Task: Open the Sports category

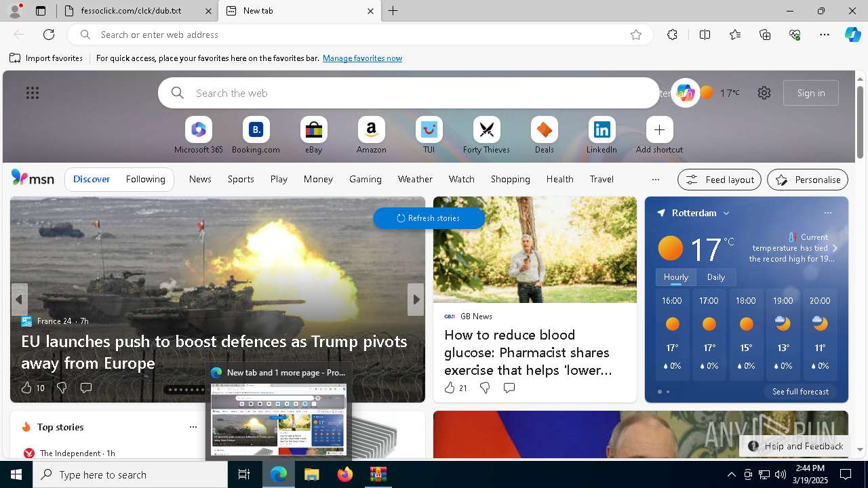Action: pos(241,179)
